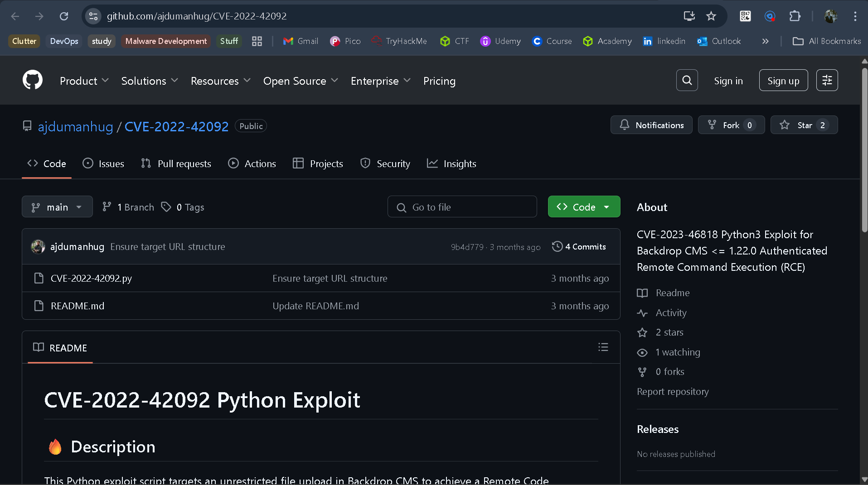Click the browser address bar URL
Image resolution: width=868 pixels, height=485 pixels.
pyautogui.click(x=197, y=16)
